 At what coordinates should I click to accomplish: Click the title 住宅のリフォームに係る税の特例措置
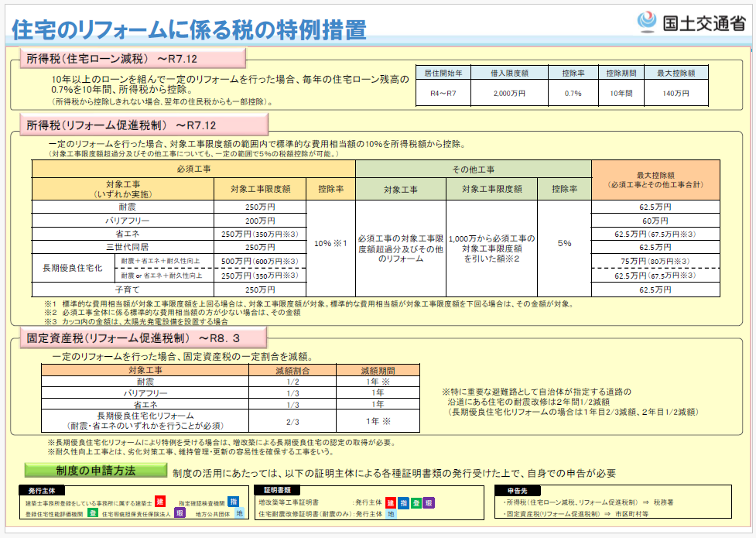189,29
